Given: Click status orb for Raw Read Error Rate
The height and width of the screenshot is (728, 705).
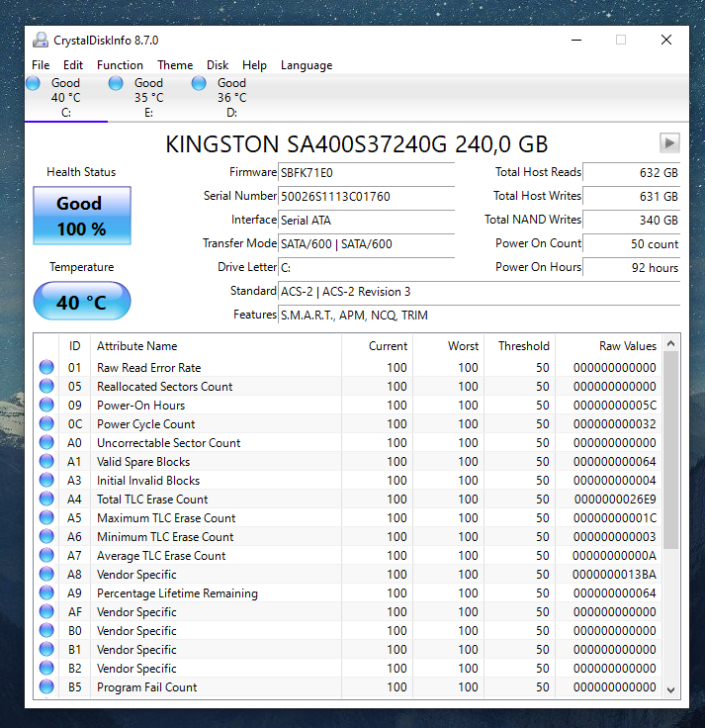Looking at the screenshot, I should (46, 367).
